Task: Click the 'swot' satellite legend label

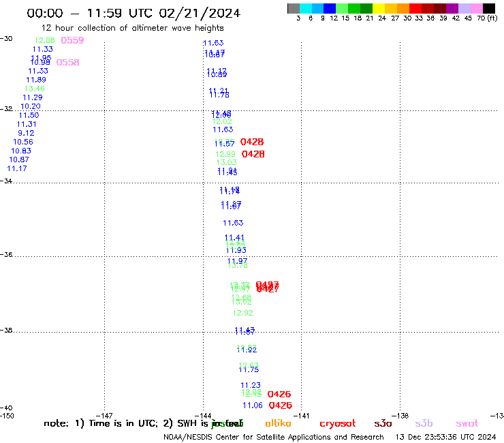Action: click(x=467, y=424)
